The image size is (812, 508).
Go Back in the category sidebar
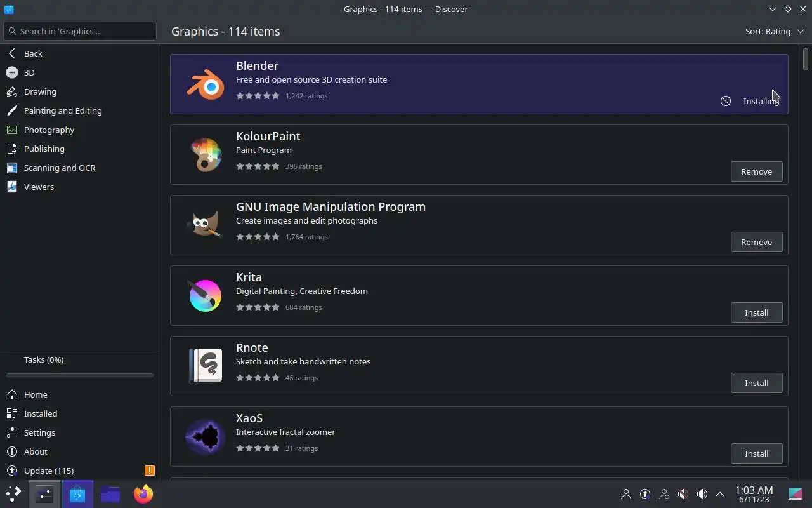(80, 53)
